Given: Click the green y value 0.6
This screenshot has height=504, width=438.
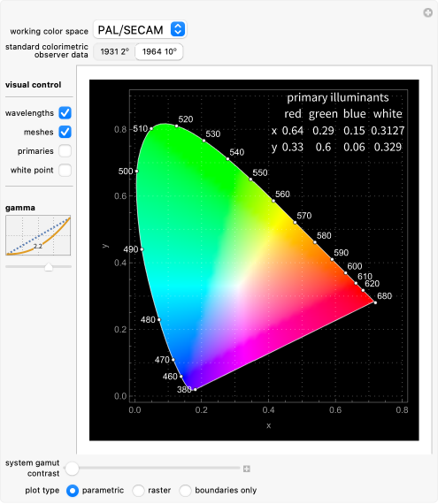Looking at the screenshot, I should tap(323, 147).
